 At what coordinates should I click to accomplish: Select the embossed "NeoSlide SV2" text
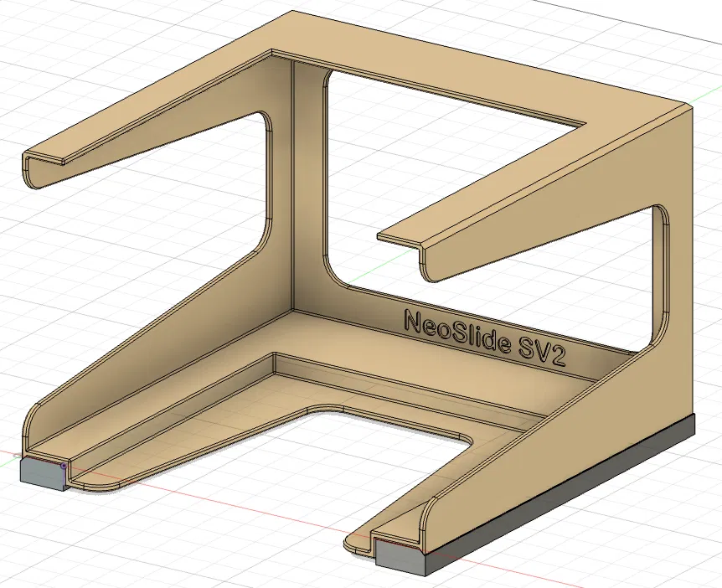(x=484, y=338)
